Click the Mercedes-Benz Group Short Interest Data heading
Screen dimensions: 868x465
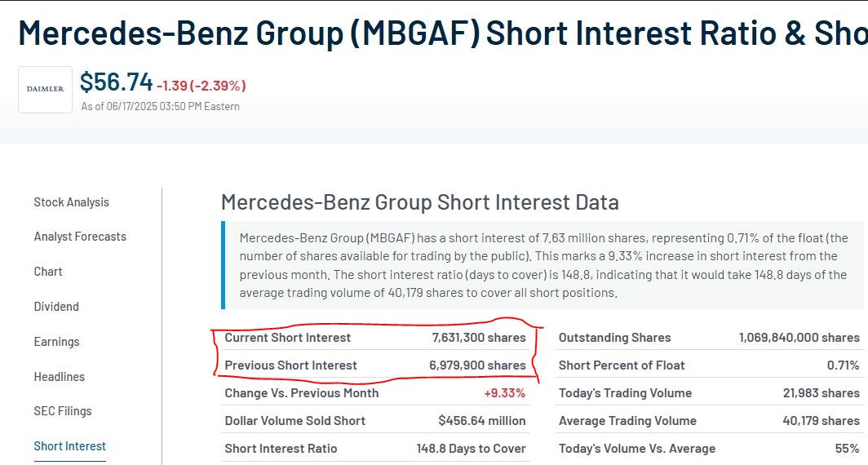click(x=419, y=202)
